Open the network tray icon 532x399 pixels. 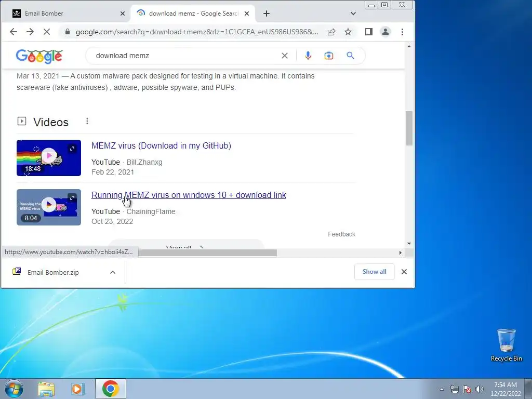tap(454, 389)
